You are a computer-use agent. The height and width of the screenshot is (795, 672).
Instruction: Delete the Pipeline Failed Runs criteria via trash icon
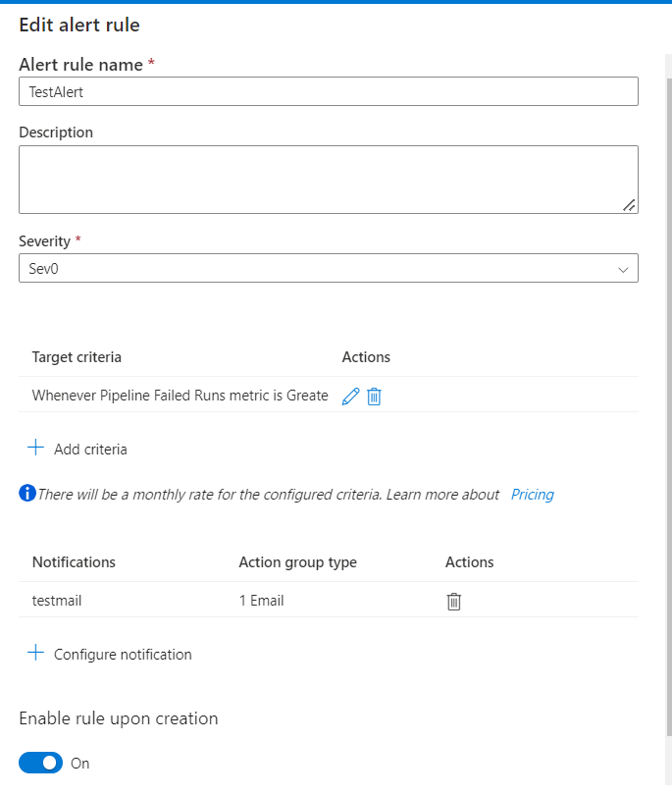(374, 396)
